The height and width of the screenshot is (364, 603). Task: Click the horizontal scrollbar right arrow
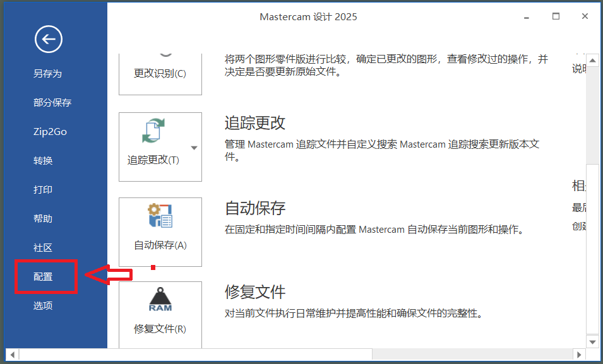click(579, 355)
